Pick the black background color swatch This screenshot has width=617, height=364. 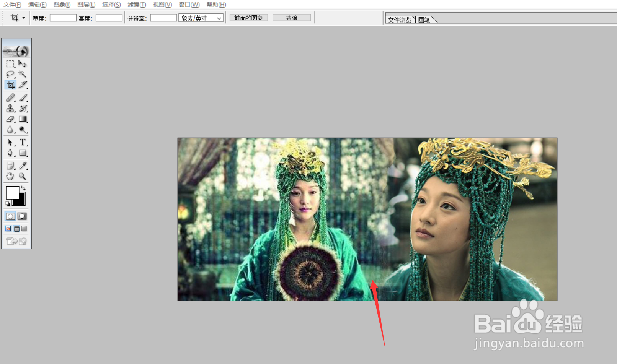coord(21,201)
